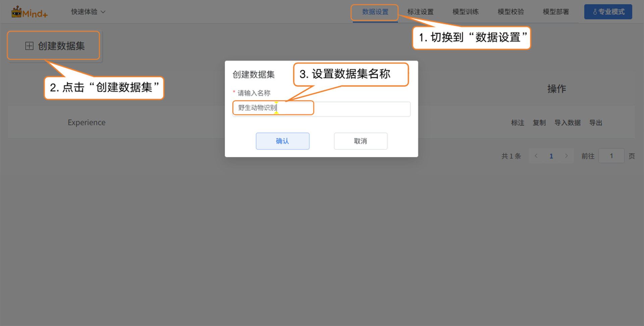The image size is (644, 326).
Task: Go to the 模型校验 tab
Action: click(511, 12)
